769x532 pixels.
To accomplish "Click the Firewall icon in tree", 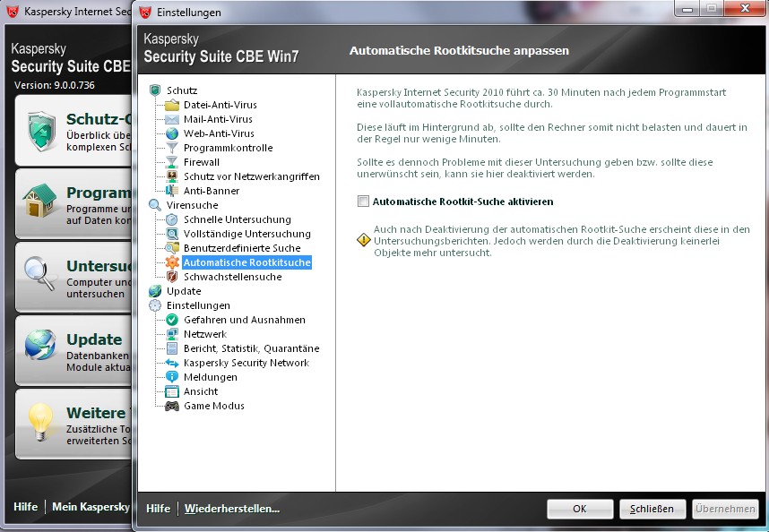I will [x=172, y=162].
